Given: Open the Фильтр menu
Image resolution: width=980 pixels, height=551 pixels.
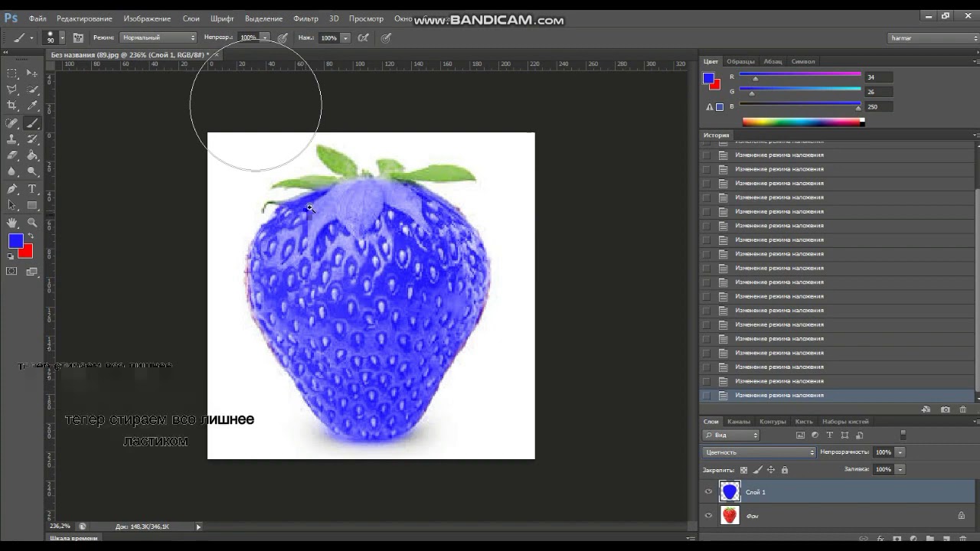Looking at the screenshot, I should (305, 18).
